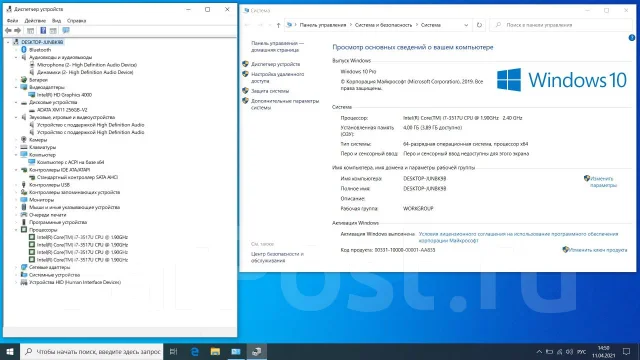
Task: Open the Действие menu in Device Manager
Action: coord(35,20)
